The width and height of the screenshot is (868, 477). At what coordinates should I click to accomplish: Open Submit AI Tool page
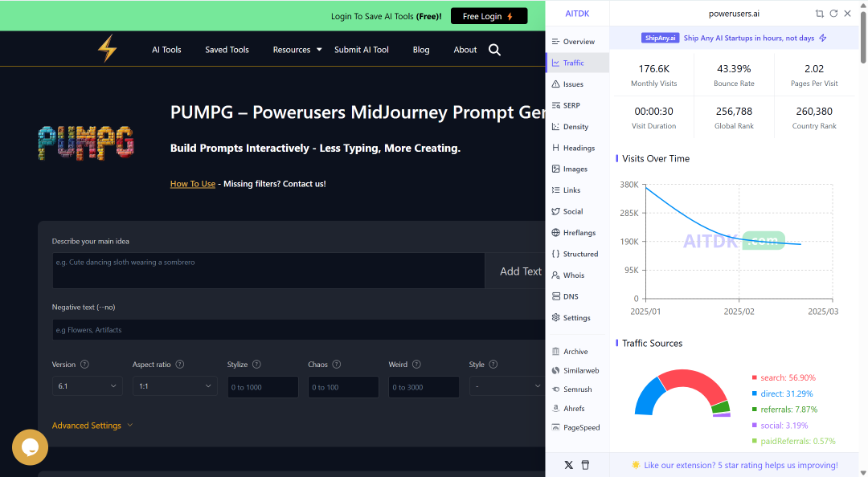[362, 50]
